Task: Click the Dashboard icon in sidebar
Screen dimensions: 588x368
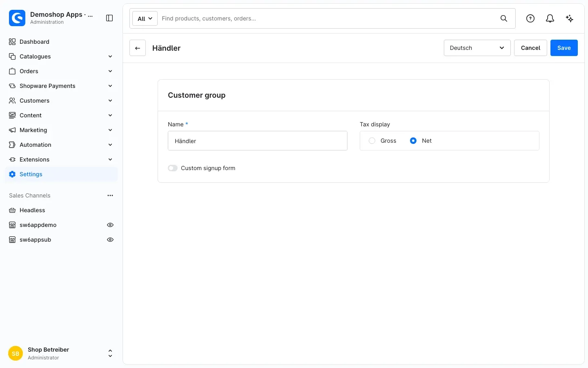Action: tap(12, 42)
